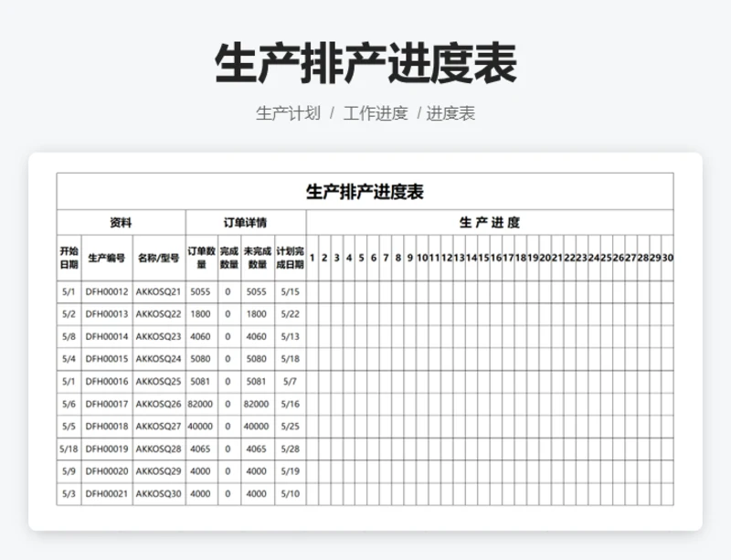Click start date 5/8 in DFH00014 row
Screen dimensions: 731x560
click(x=69, y=337)
